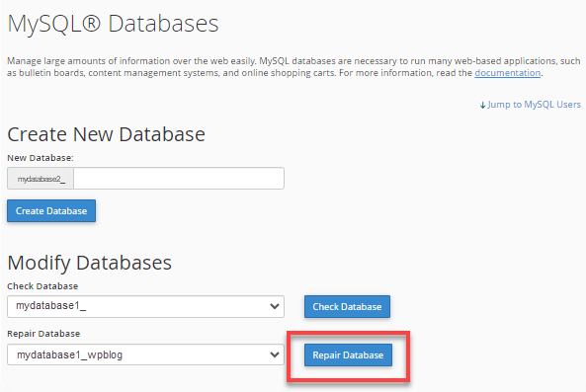This screenshot has width=586, height=392.
Task: Click the Create New Database heading
Action: [x=106, y=134]
